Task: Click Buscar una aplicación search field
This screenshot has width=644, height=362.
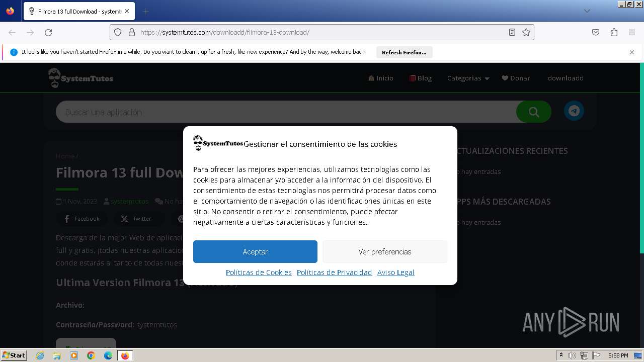Action: [x=286, y=112]
